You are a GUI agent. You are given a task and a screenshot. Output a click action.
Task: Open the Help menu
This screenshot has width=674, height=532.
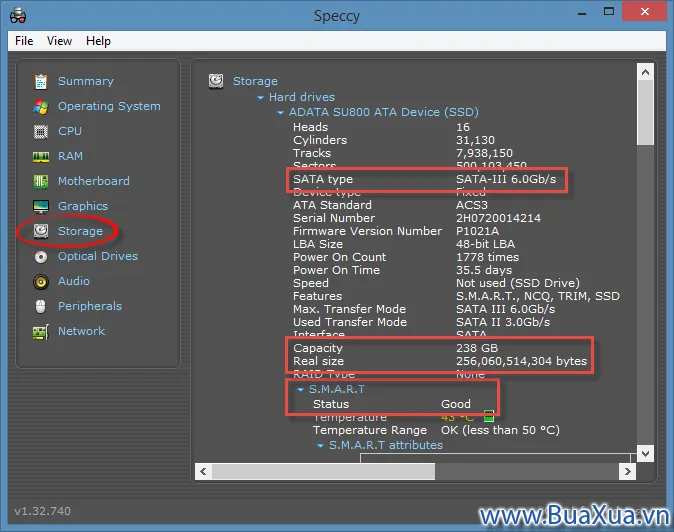[98, 41]
